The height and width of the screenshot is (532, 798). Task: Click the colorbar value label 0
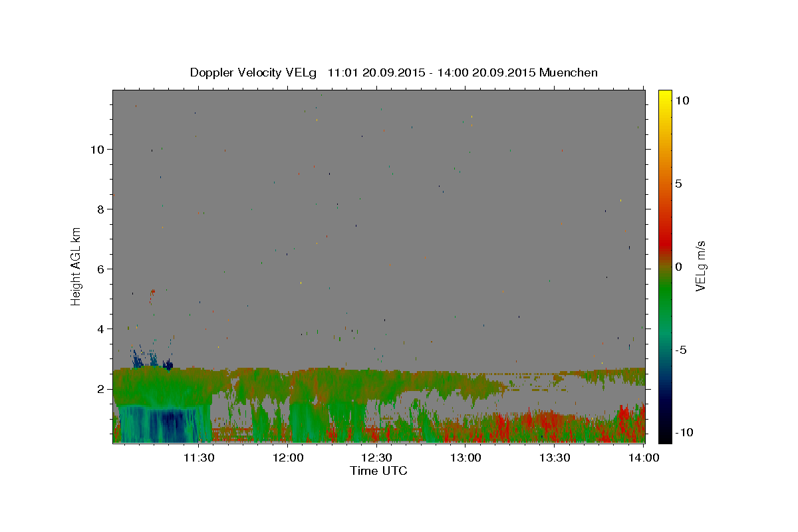pyautogui.click(x=678, y=266)
